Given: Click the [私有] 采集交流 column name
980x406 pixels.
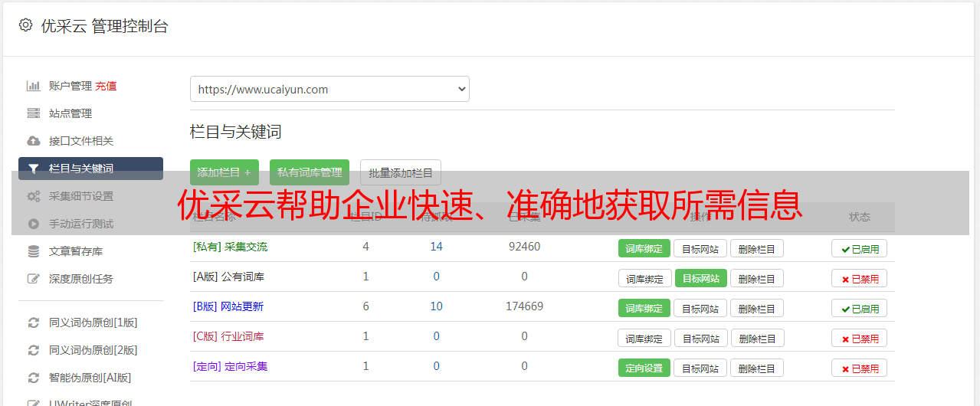Looking at the screenshot, I should [230, 247].
